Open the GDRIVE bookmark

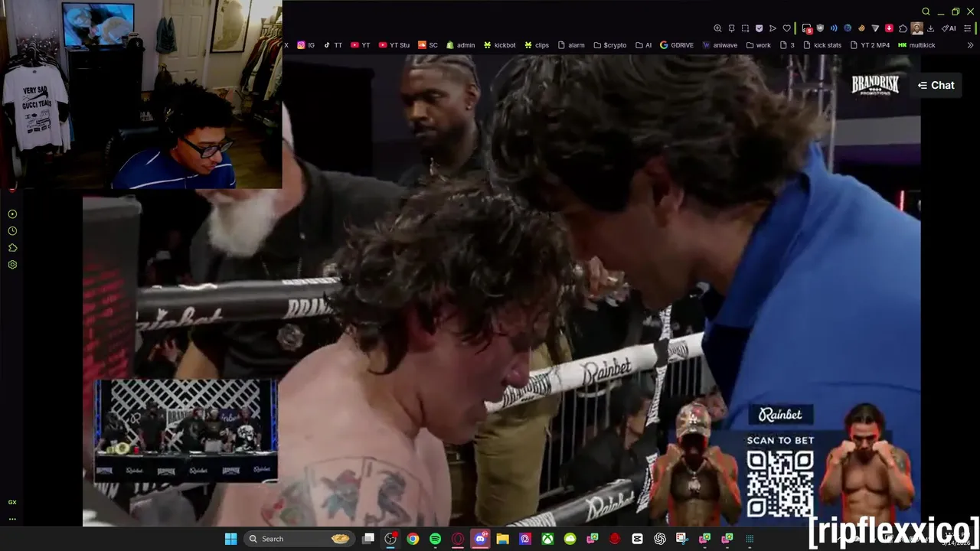(677, 45)
